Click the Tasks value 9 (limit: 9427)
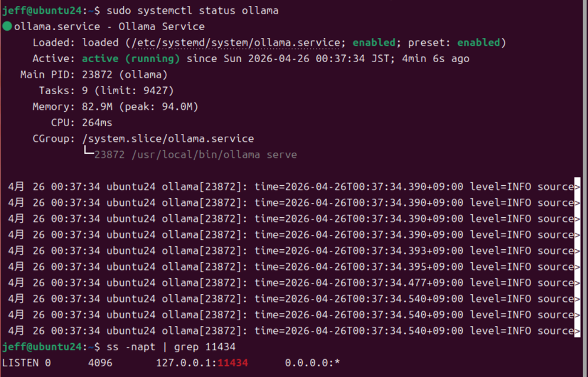The width and height of the screenshot is (588, 377). (x=128, y=91)
